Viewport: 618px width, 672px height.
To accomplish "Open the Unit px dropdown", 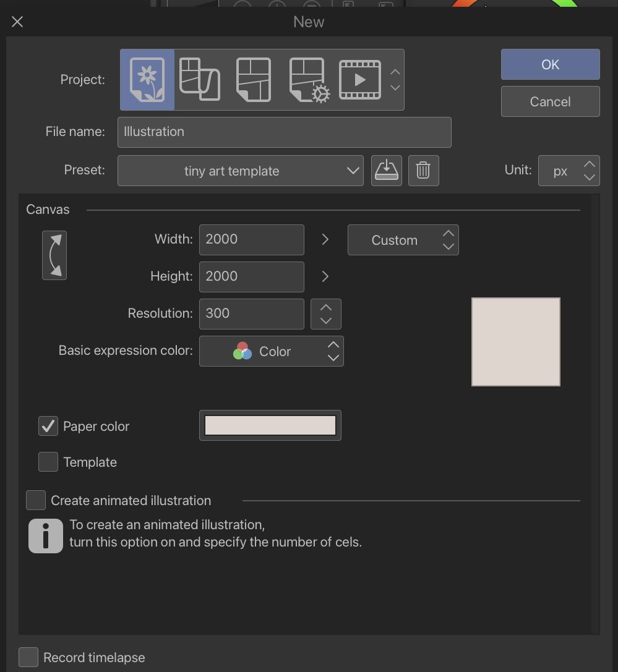I will [x=569, y=171].
